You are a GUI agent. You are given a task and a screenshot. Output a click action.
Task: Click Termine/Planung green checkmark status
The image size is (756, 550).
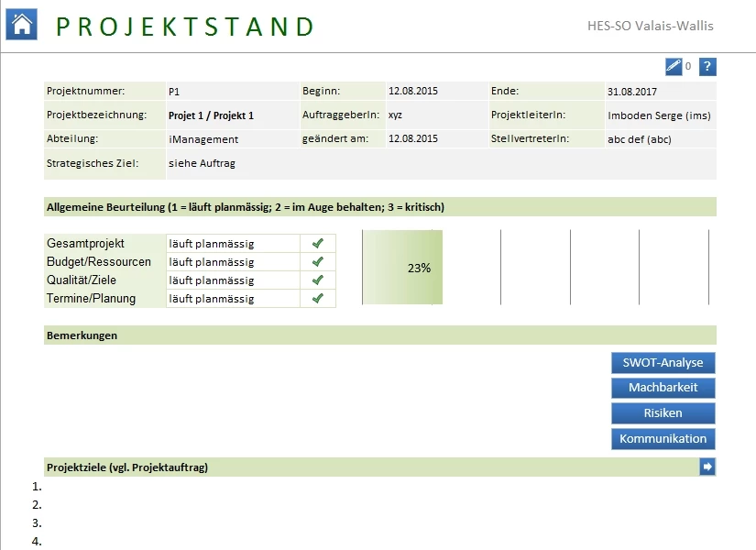(318, 299)
